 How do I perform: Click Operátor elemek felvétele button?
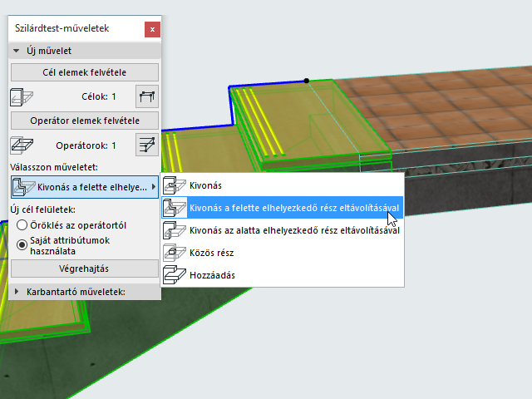pos(85,121)
